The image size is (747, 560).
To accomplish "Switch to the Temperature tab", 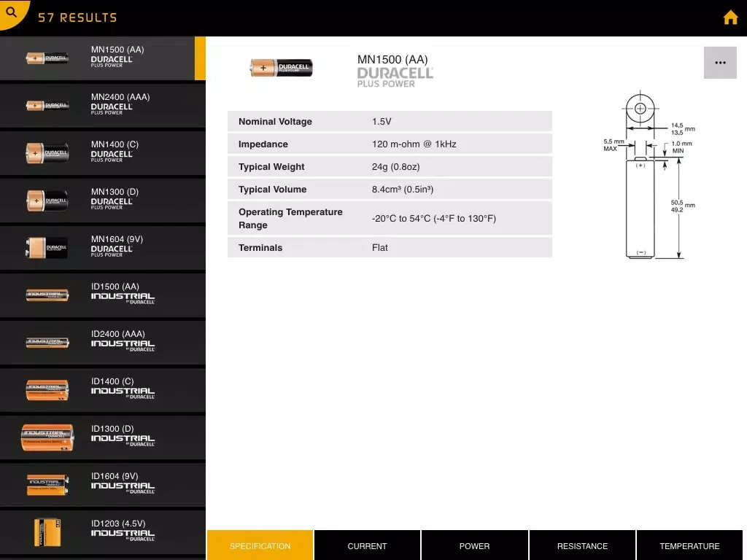I will point(689,545).
